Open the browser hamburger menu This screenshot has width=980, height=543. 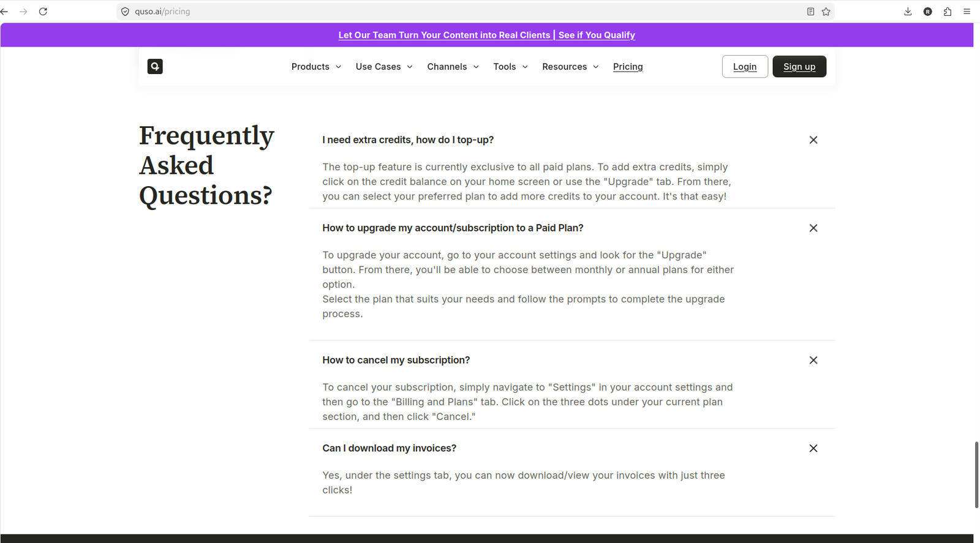tap(967, 12)
